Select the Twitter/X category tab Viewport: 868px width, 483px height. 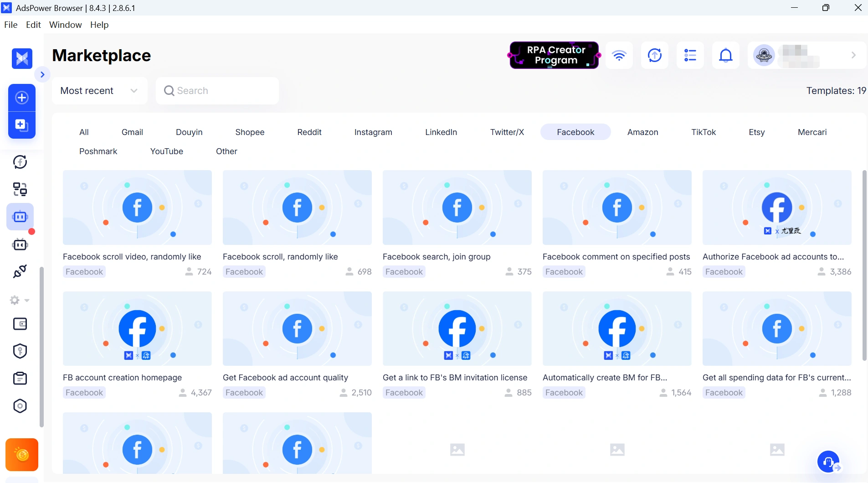tap(507, 132)
